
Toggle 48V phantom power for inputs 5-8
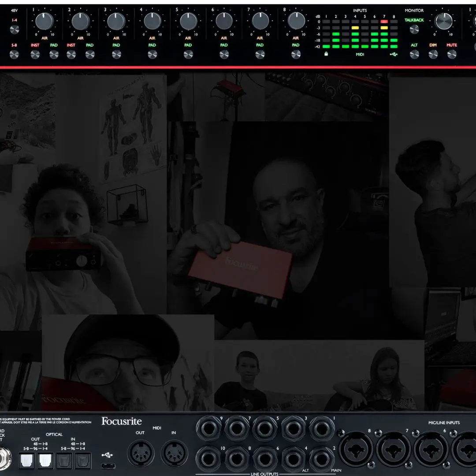pyautogui.click(x=14, y=54)
